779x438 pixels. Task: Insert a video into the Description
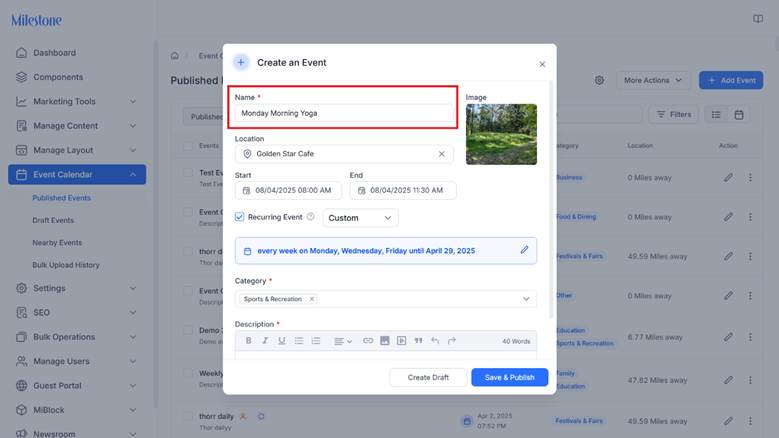[401, 341]
